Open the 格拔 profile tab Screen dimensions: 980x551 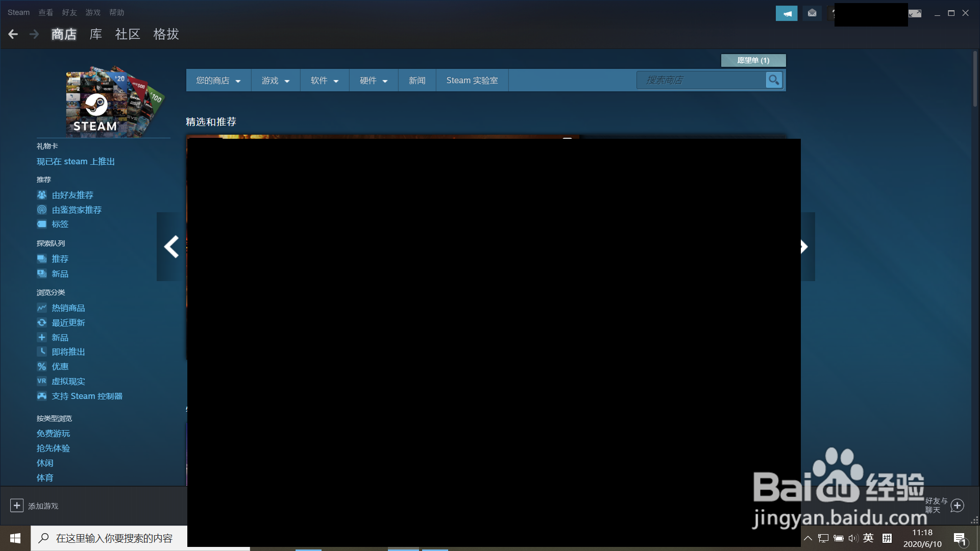[x=166, y=34]
